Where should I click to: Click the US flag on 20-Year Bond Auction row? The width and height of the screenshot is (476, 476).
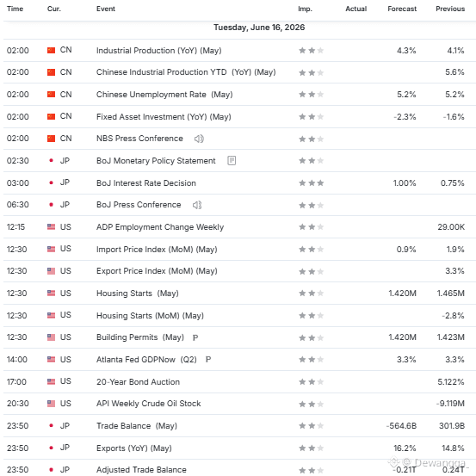point(52,381)
